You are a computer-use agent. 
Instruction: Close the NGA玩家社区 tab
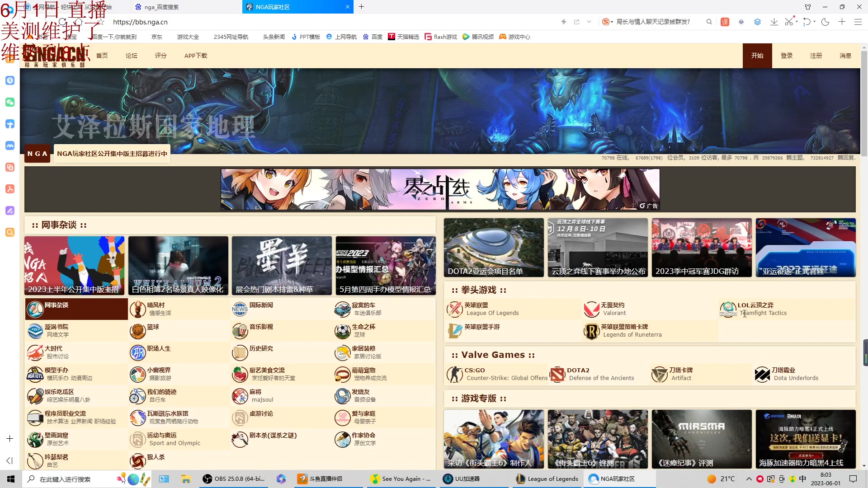pos(347,7)
